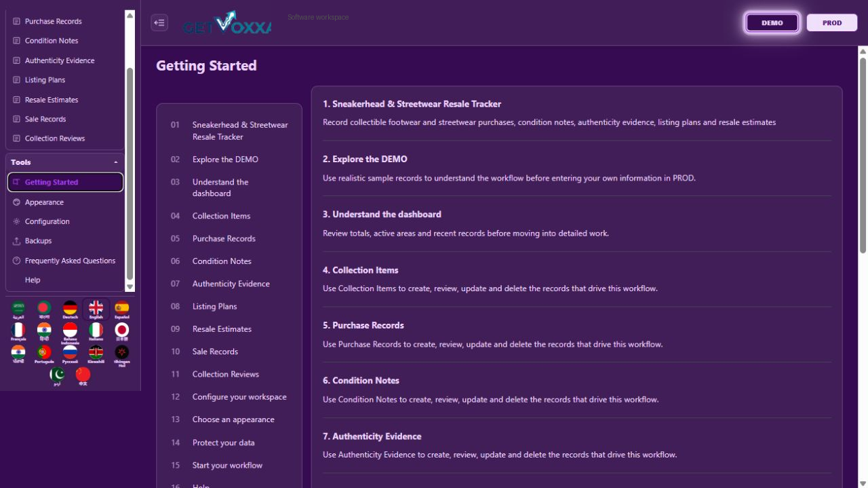Image resolution: width=868 pixels, height=488 pixels.
Task: Choose the Français flag icon
Action: [18, 332]
